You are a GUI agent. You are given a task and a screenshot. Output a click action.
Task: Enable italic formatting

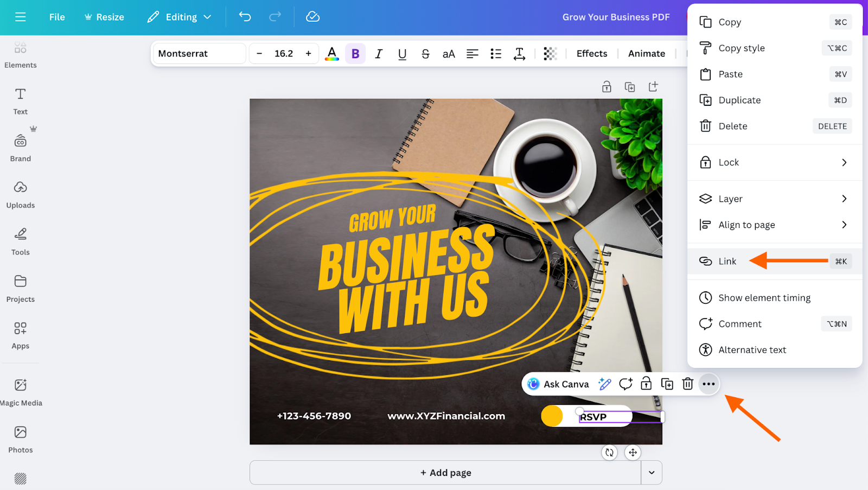[x=378, y=53]
